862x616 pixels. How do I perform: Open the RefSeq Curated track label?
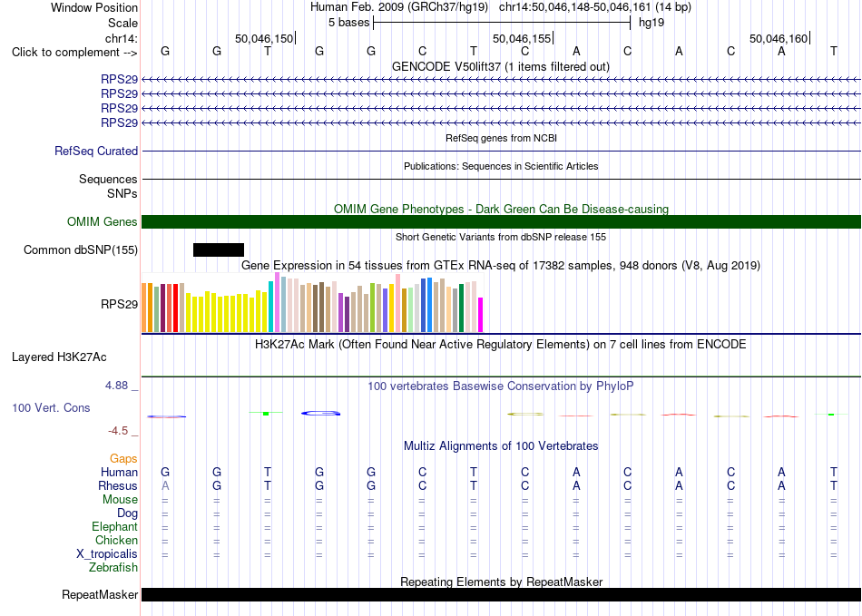[x=95, y=152]
